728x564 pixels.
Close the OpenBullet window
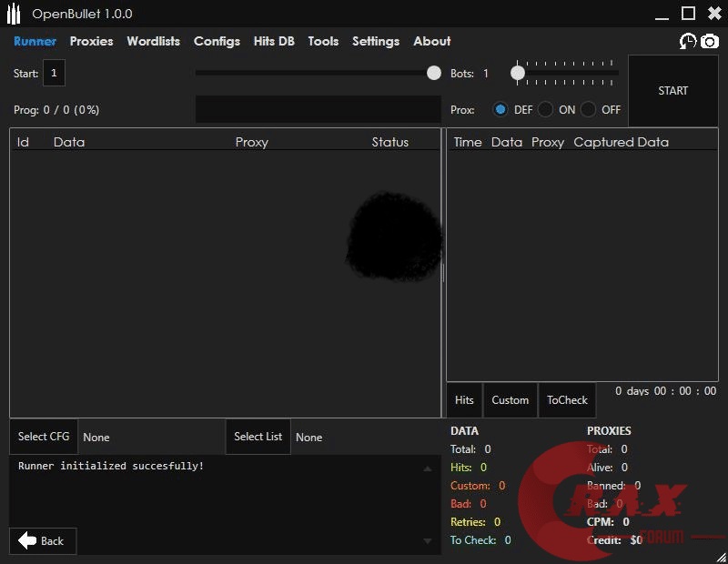(x=714, y=13)
